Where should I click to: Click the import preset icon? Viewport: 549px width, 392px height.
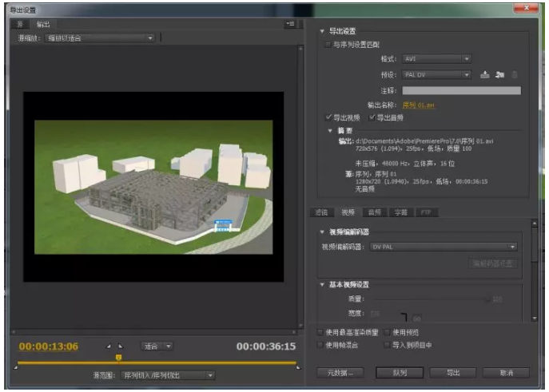click(x=499, y=75)
